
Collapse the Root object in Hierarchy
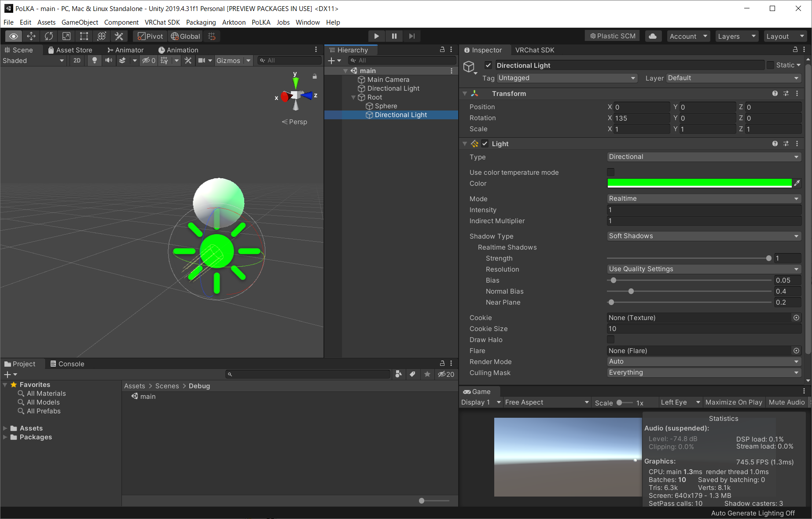click(353, 97)
